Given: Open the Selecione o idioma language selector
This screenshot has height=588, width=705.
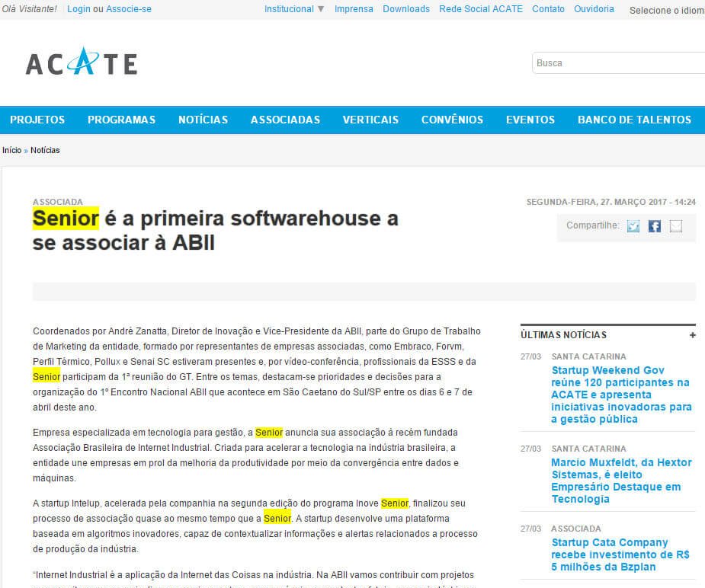Looking at the screenshot, I should tap(667, 11).
